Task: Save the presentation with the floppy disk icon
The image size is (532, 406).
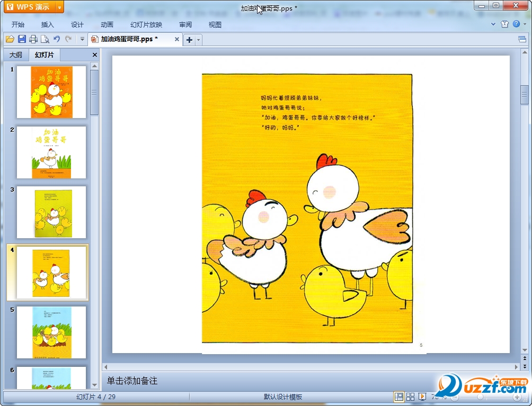Action: click(22, 39)
